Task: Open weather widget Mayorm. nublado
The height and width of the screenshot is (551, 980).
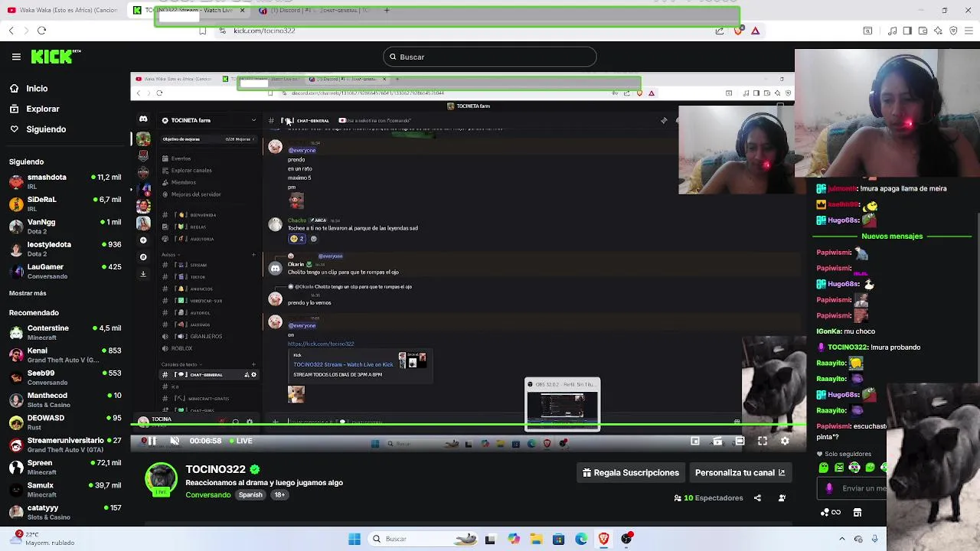Action: (42, 539)
